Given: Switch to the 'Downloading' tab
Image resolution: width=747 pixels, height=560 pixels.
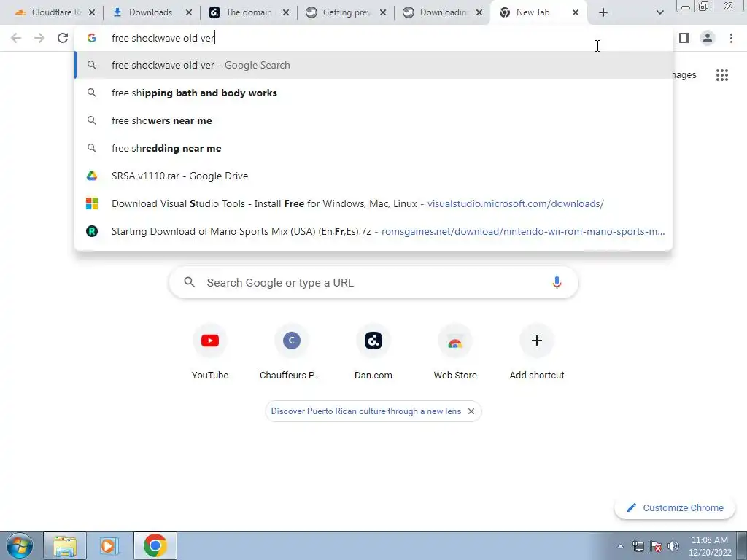Looking at the screenshot, I should tap(443, 12).
